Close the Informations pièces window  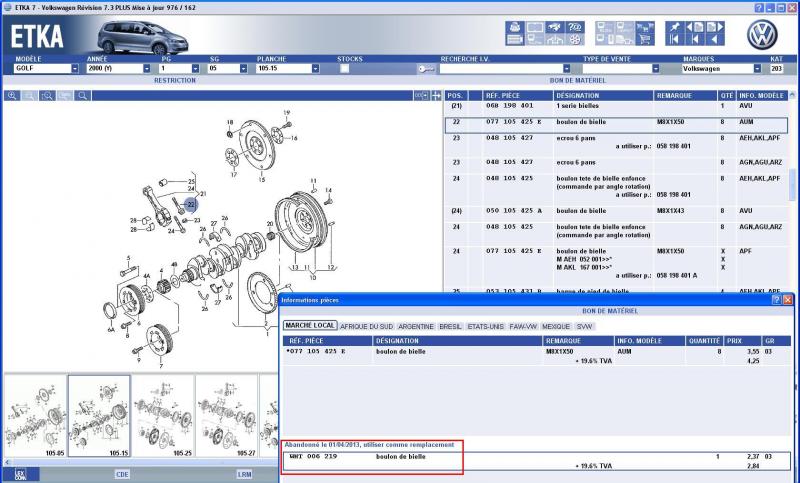[x=788, y=300]
